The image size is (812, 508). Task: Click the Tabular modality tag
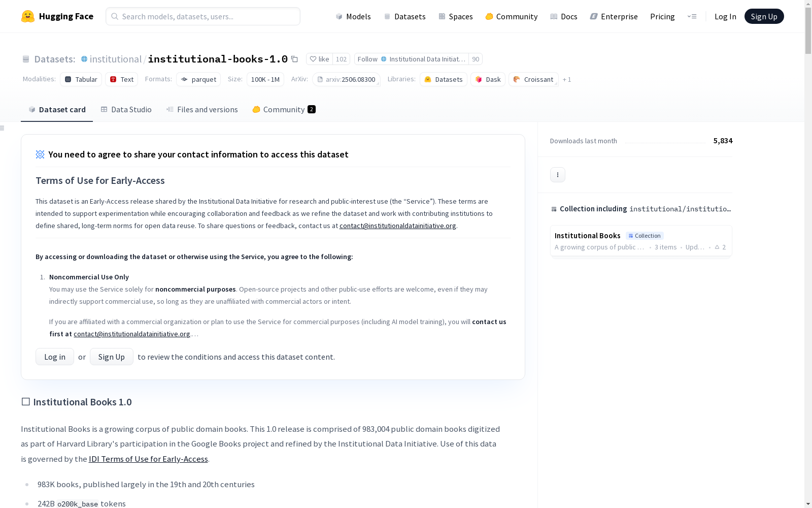(81, 79)
